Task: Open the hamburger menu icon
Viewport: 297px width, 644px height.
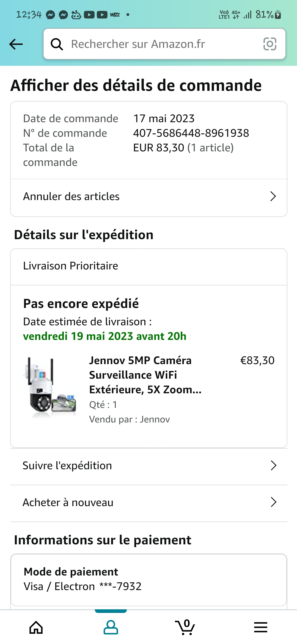Action: coord(260,627)
